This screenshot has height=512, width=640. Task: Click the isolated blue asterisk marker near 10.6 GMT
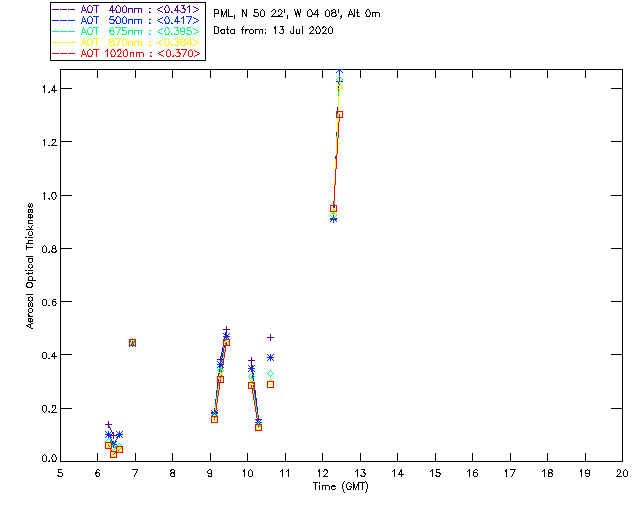coord(270,358)
